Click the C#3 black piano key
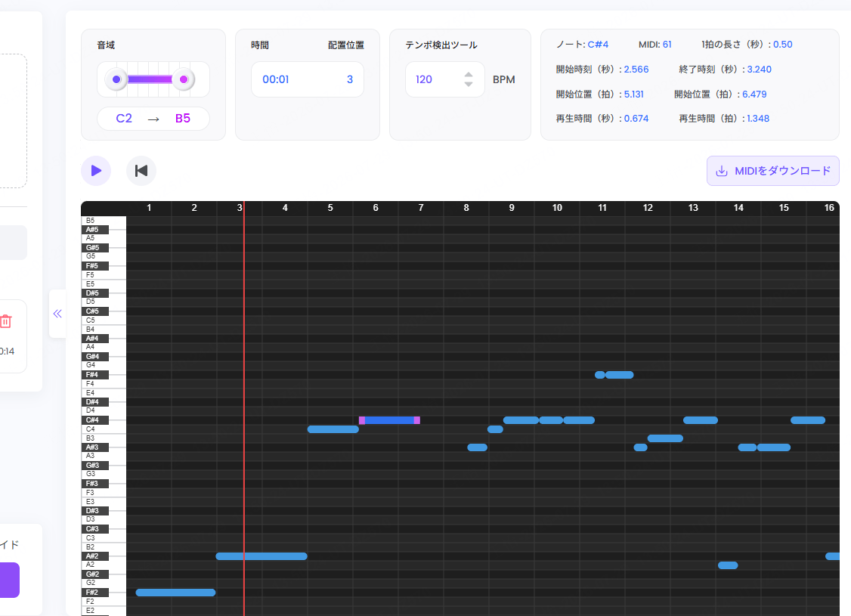This screenshot has height=616, width=851. pos(95,529)
